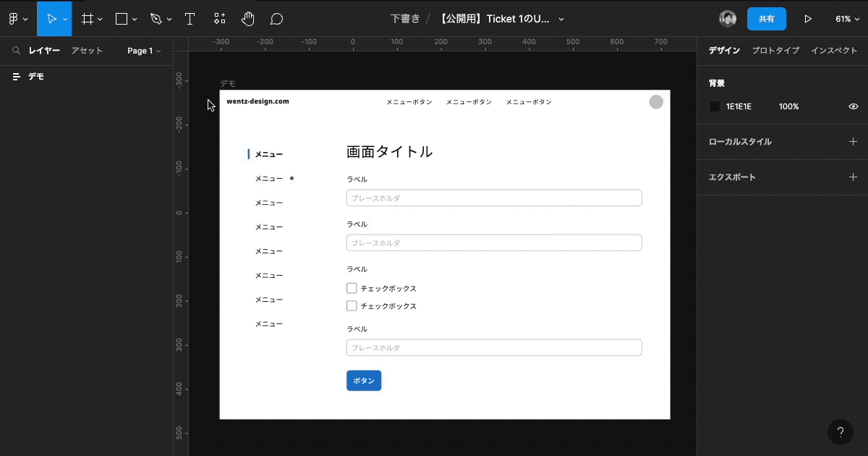Activate the Comment tool
The width and height of the screenshot is (868, 456).
click(276, 18)
